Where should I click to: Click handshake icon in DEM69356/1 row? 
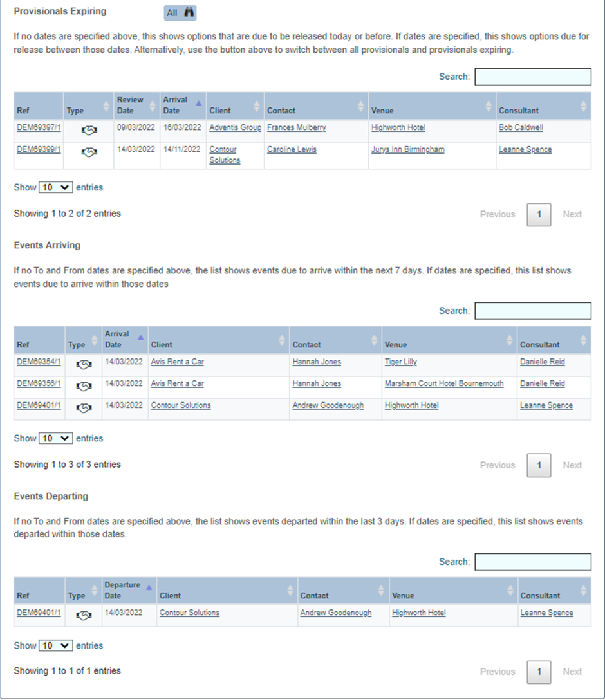84,386
